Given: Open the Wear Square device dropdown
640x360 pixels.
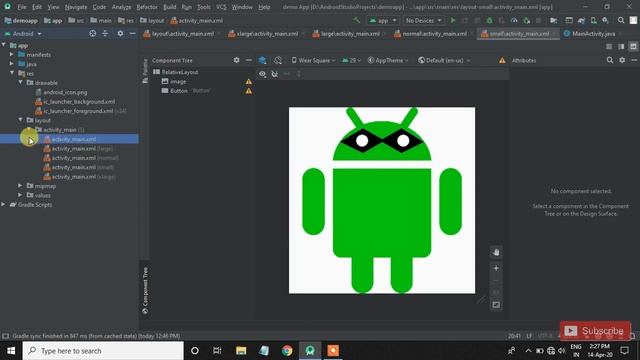Looking at the screenshot, I should pyautogui.click(x=313, y=60).
